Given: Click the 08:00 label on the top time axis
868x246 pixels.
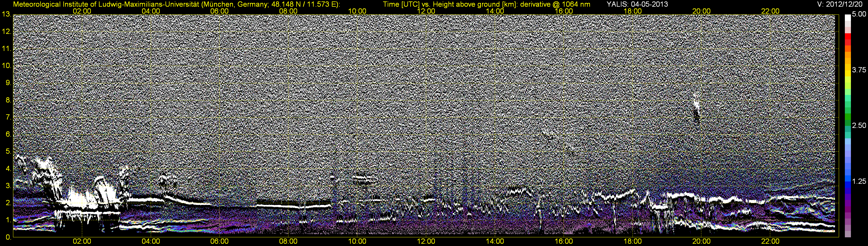Looking at the screenshot, I should 288,11.
